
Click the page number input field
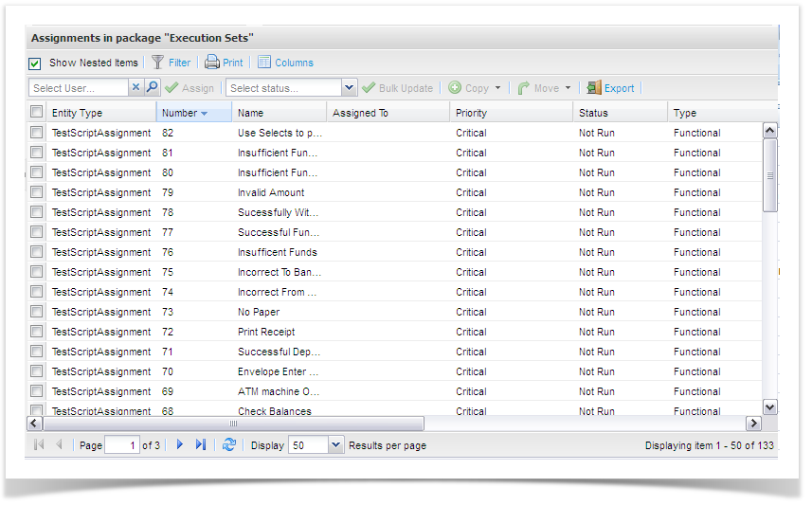coord(121,445)
